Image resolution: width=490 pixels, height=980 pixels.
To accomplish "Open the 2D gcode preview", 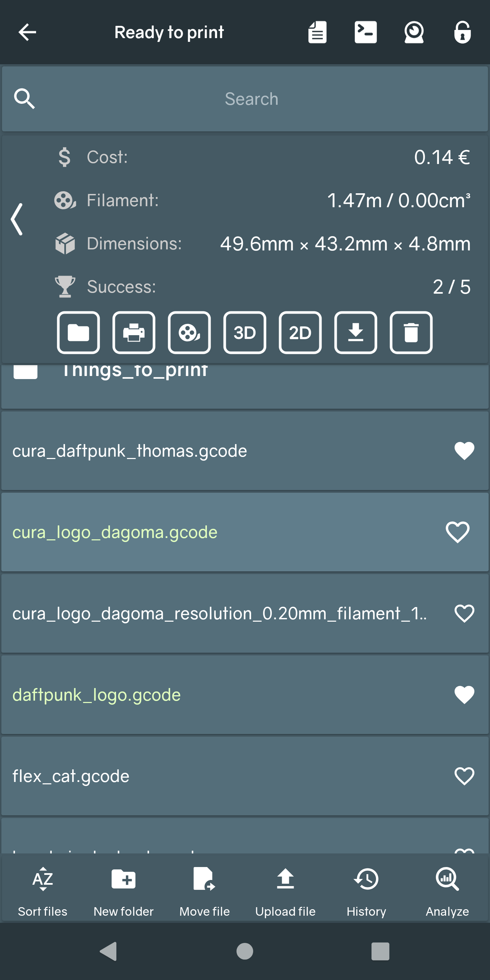I will 300,332.
